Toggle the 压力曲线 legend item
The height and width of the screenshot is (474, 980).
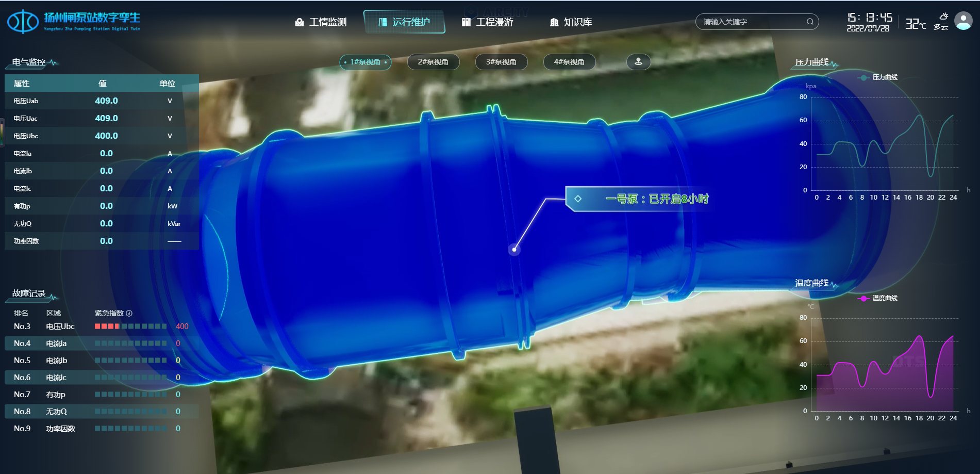(x=877, y=77)
